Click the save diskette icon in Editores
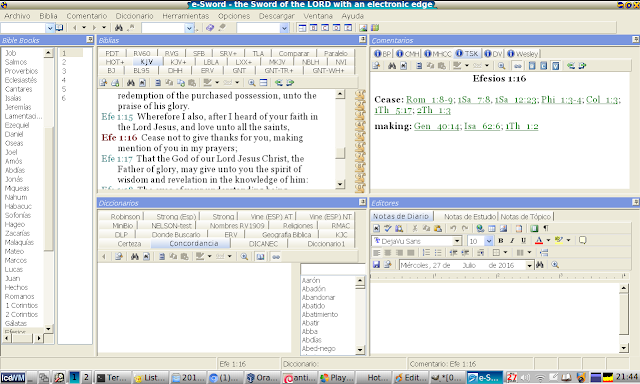Screen dimensions: 640x384 (x=376, y=265)
